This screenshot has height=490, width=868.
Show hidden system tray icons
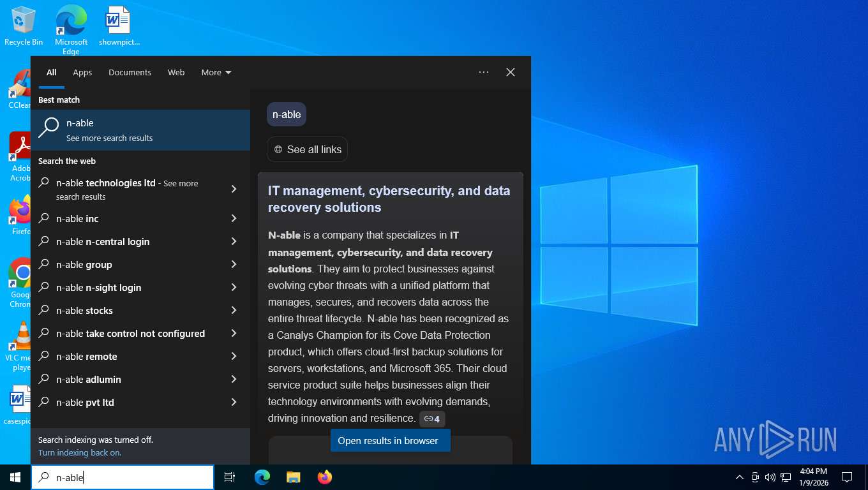coord(740,477)
